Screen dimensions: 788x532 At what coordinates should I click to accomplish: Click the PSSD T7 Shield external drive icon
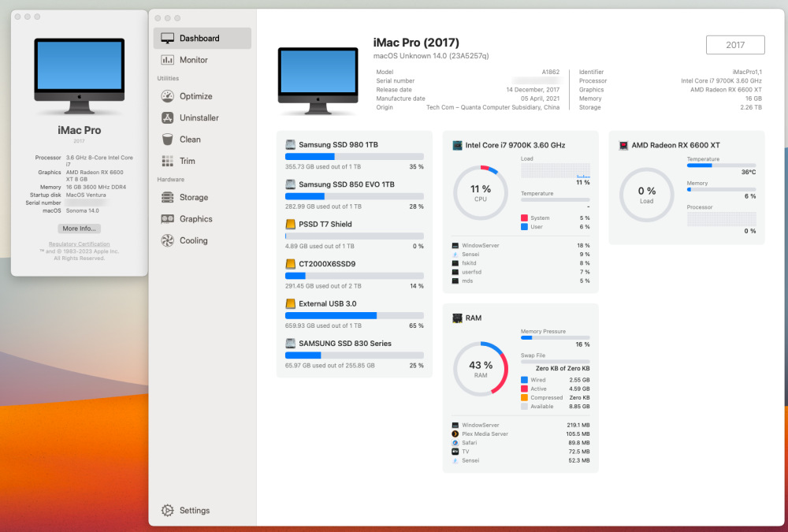click(291, 224)
